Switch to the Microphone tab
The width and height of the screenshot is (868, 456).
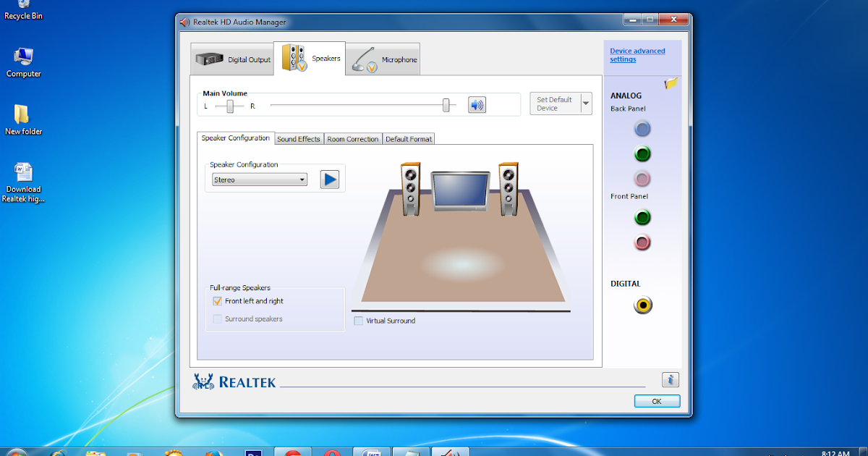[x=383, y=59]
